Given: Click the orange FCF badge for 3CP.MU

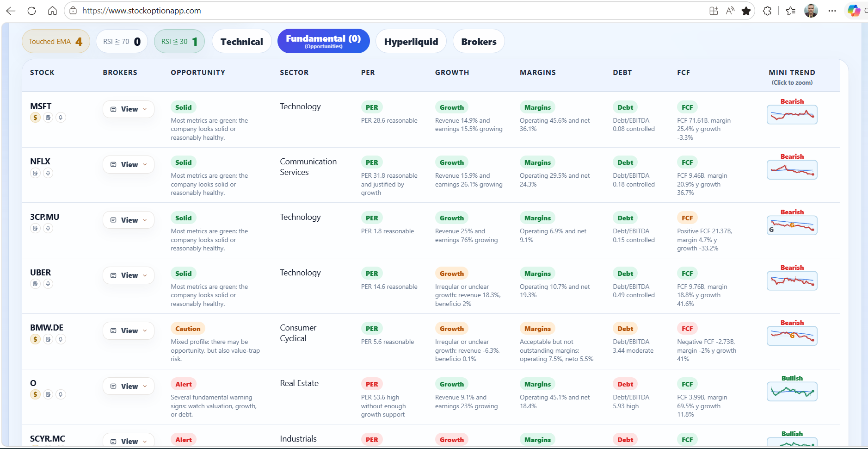Looking at the screenshot, I should coord(688,218).
